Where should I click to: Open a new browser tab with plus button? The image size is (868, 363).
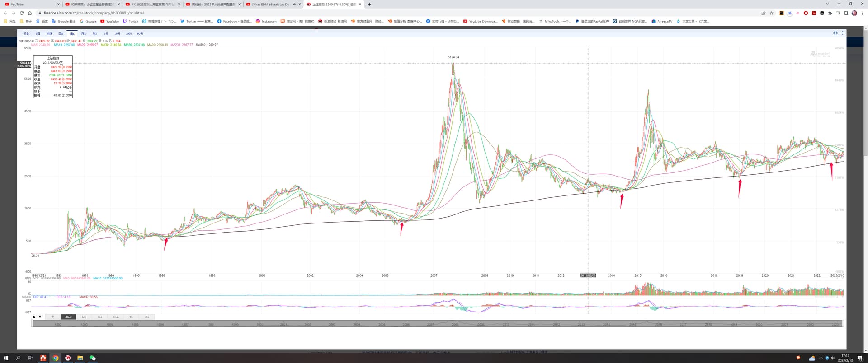(370, 5)
